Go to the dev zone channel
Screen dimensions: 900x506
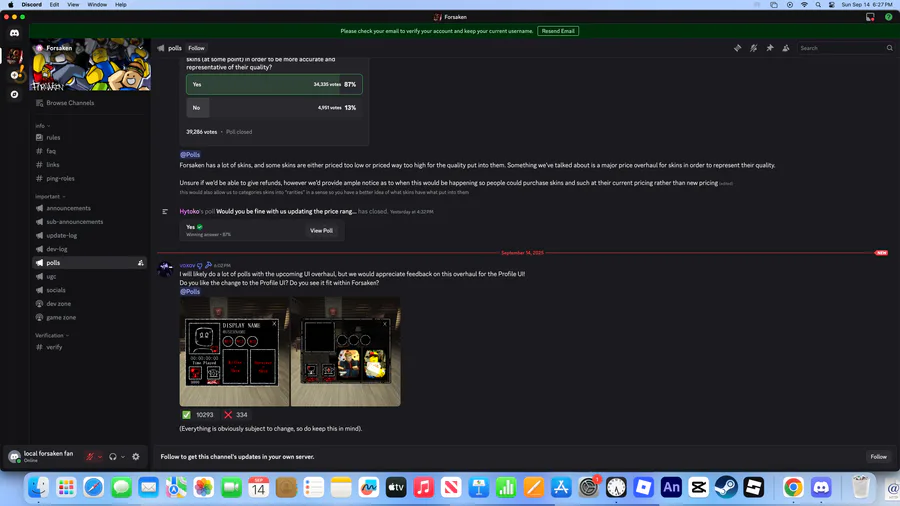pos(90,303)
